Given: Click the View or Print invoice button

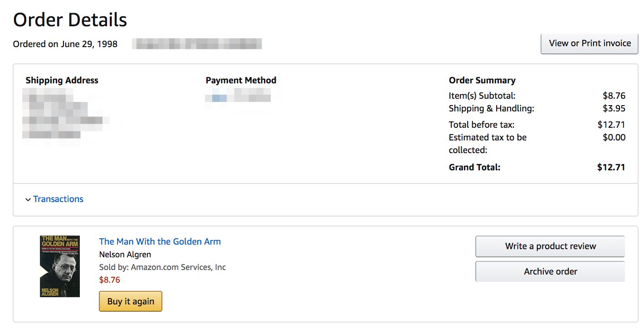Looking at the screenshot, I should (x=590, y=43).
